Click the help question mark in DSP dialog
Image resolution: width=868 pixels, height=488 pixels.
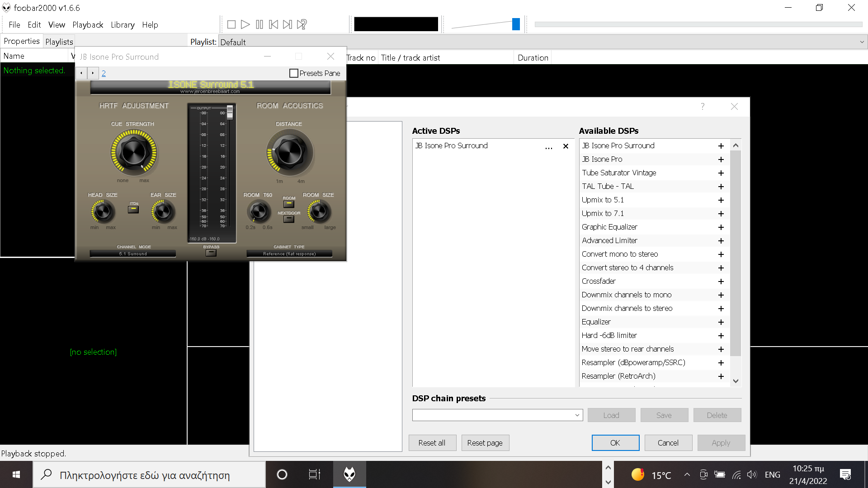[x=703, y=106]
